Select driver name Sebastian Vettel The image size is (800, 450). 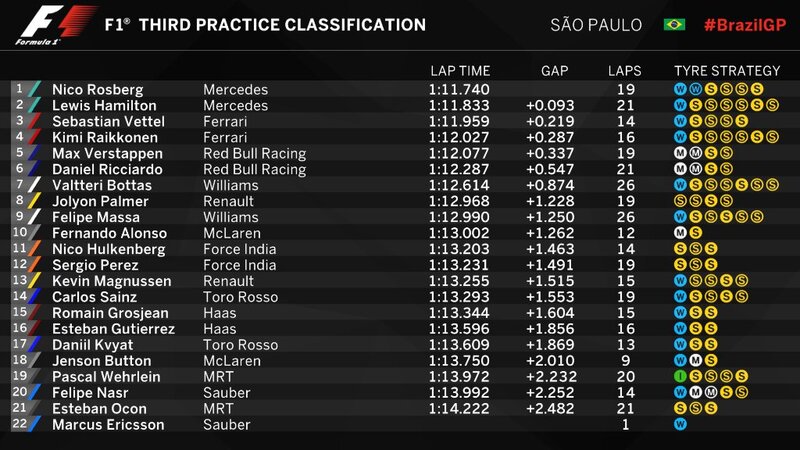pos(108,121)
